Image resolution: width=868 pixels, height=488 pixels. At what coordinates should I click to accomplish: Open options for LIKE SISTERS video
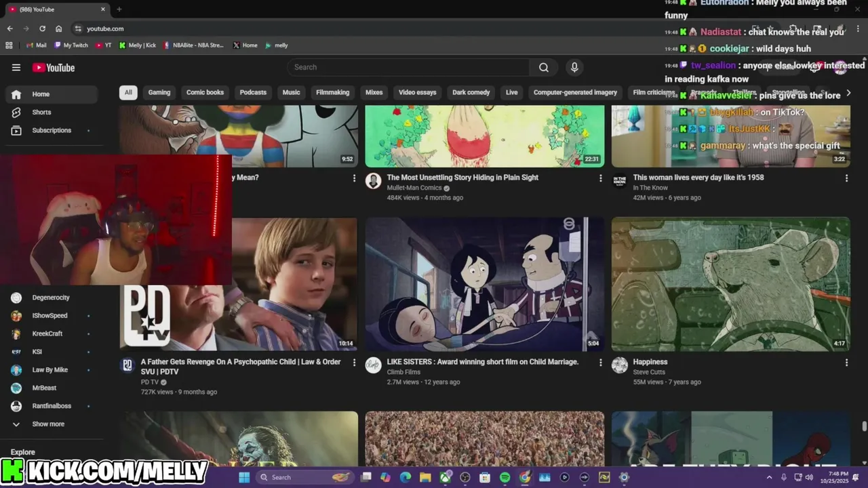coord(600,363)
